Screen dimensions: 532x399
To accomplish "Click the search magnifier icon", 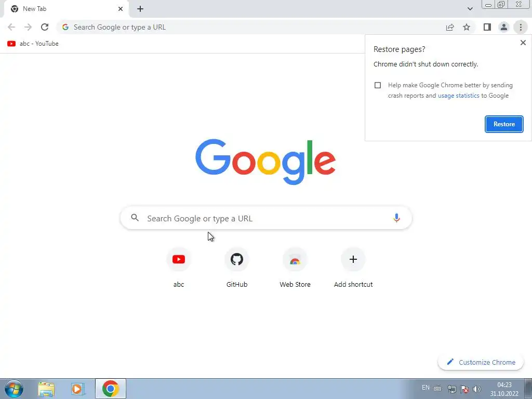I will click(135, 218).
